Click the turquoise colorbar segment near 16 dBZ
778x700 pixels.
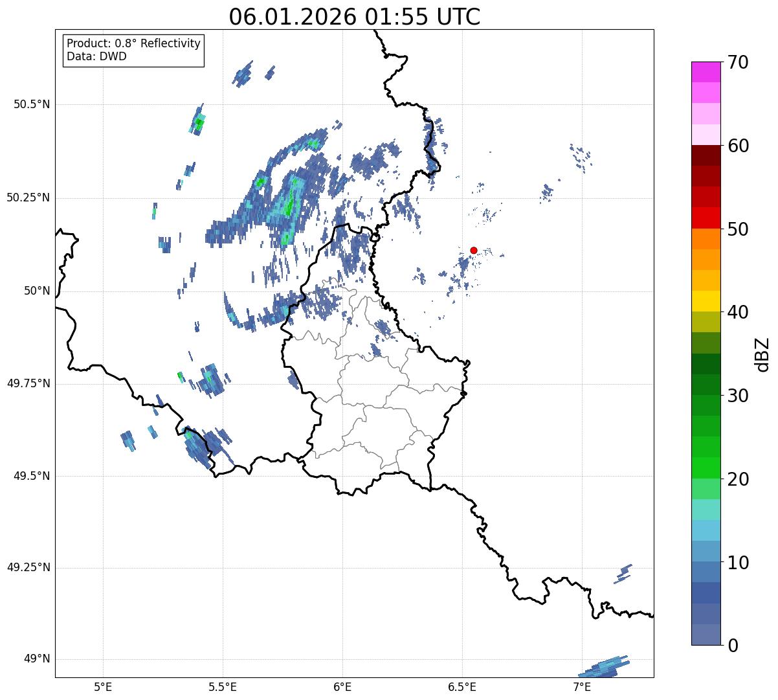706,510
